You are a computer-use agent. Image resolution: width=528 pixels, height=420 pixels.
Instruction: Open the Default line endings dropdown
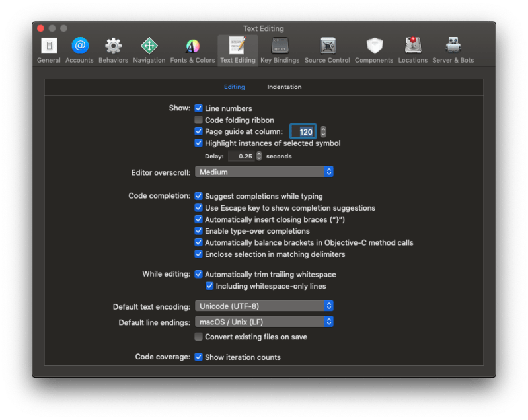[264, 322]
